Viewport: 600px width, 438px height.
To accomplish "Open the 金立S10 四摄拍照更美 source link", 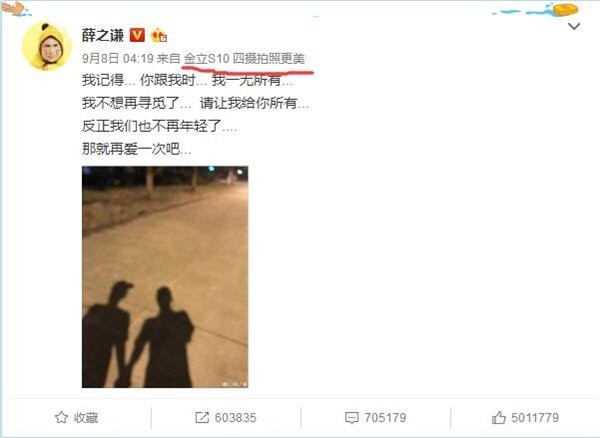I will [244, 59].
